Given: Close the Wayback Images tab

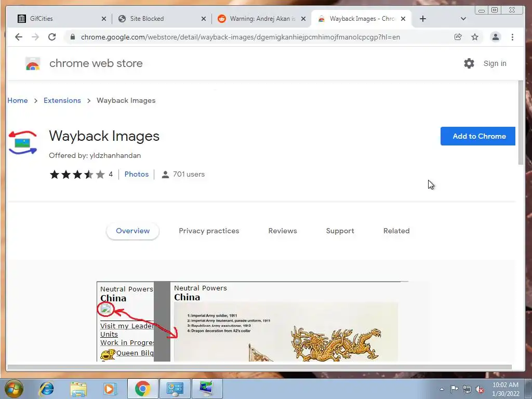Looking at the screenshot, I should 403,19.
